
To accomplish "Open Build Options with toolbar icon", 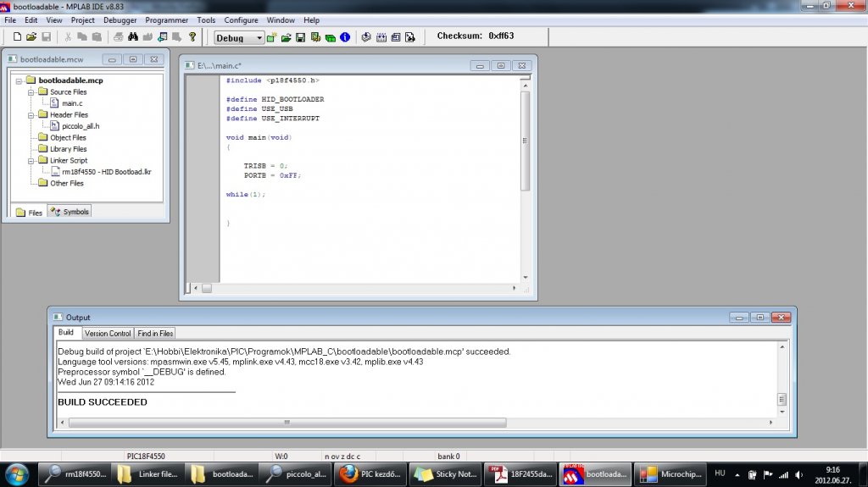I will [315, 37].
